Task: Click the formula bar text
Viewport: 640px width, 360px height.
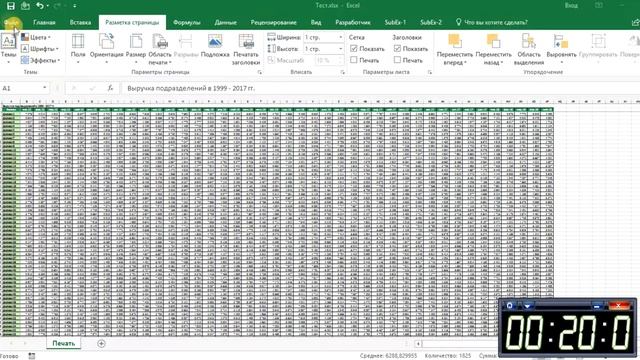Action: point(191,88)
